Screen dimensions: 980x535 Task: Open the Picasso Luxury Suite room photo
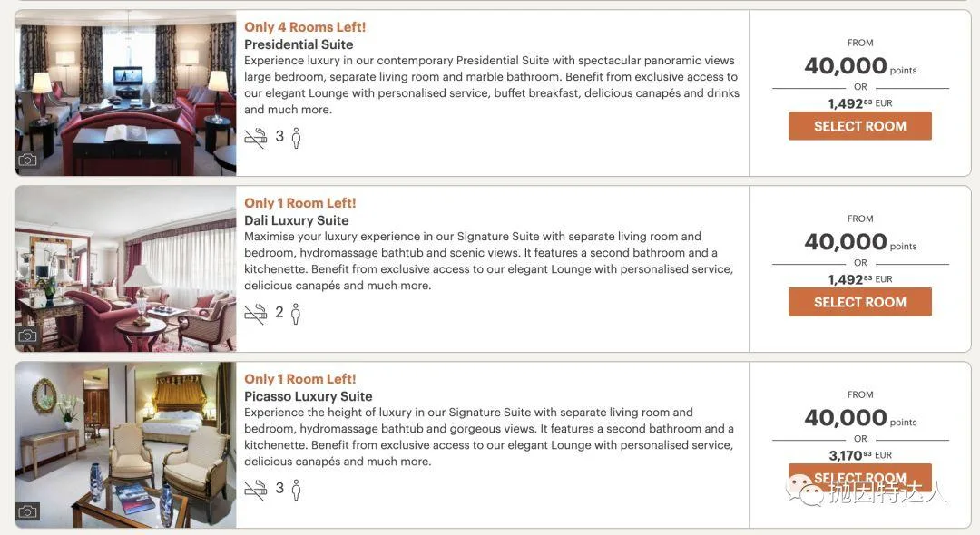pyautogui.click(x=125, y=443)
